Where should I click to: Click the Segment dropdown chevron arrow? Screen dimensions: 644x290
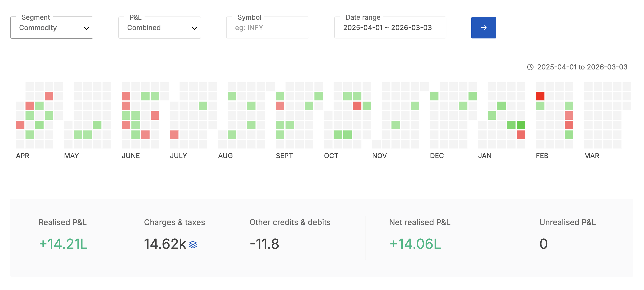[x=87, y=28]
